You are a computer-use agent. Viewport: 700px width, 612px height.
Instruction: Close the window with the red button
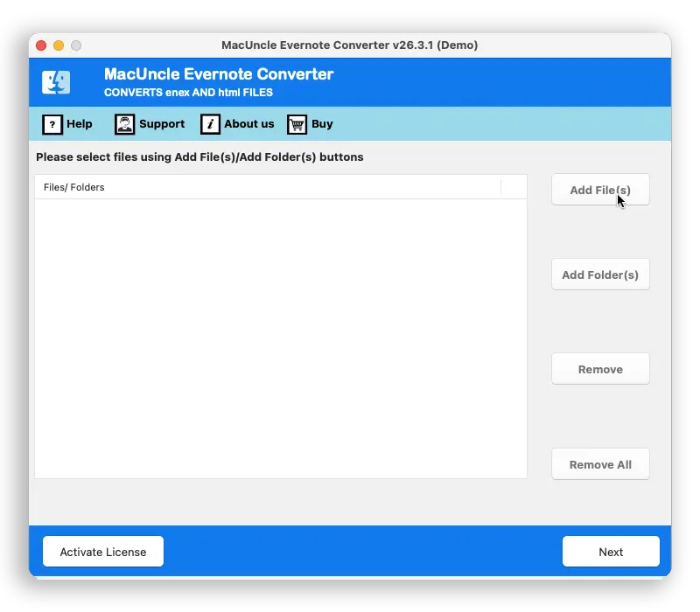(41, 45)
